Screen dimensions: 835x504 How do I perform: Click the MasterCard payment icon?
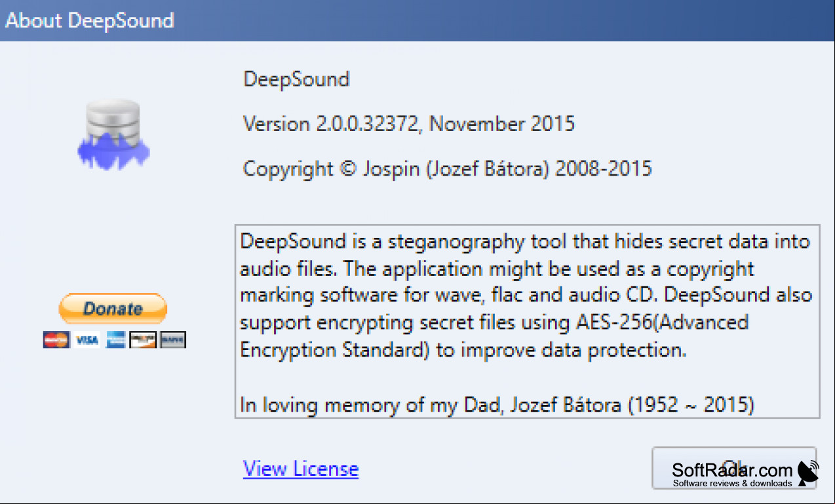pos(56,339)
